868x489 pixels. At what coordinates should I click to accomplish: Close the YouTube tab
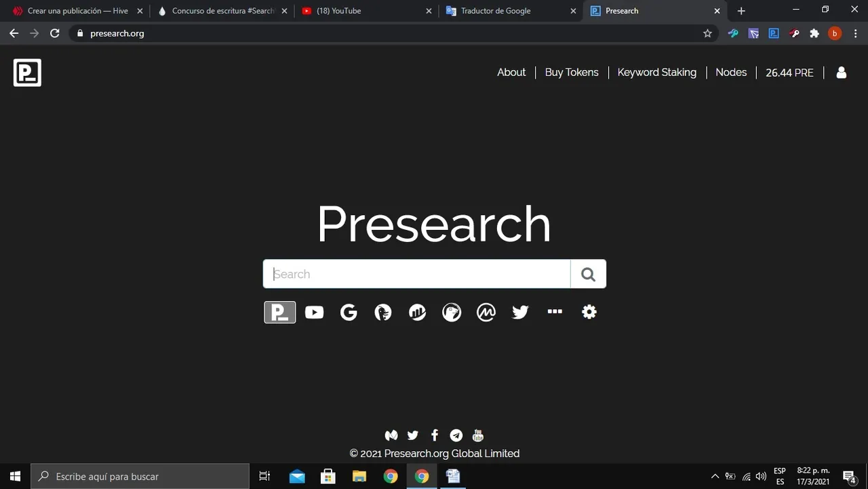428,11
